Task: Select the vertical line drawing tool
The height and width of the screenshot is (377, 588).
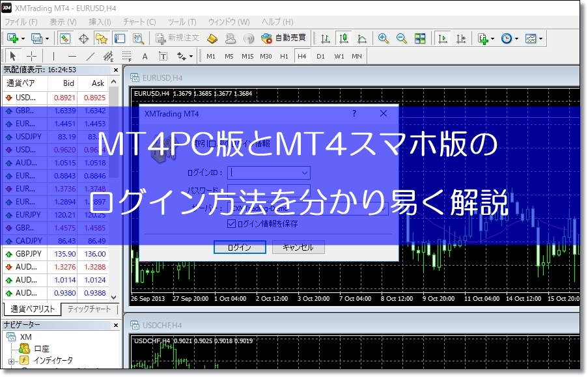Action: (x=53, y=56)
